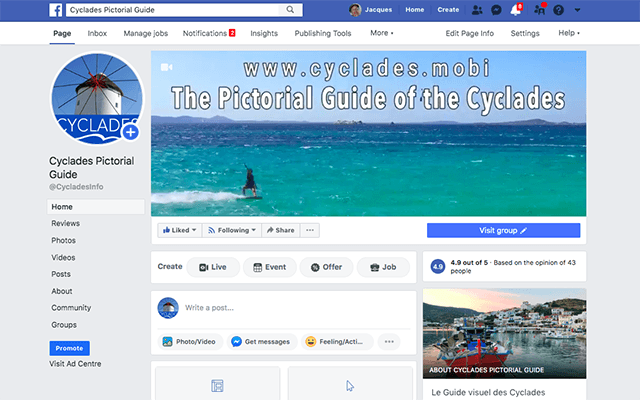640x400 pixels.
Task: Open the Quick Help question mark icon
Action: pyautogui.click(x=558, y=10)
